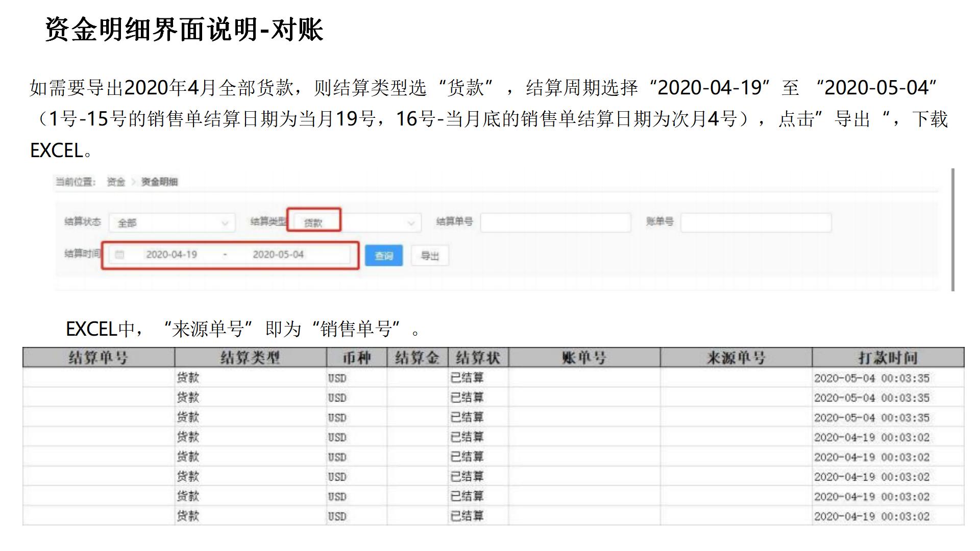Click the title 资金明细界面说明-对账
The height and width of the screenshot is (551, 980).
[x=184, y=29]
